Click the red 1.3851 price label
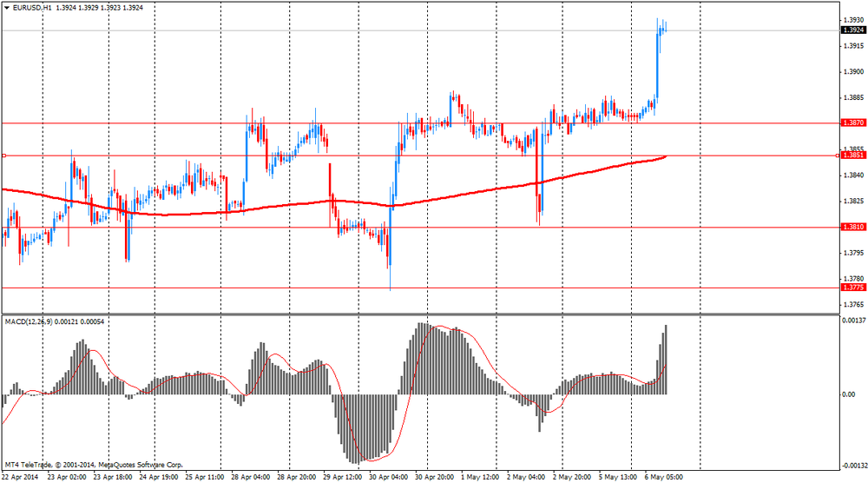 click(x=853, y=155)
